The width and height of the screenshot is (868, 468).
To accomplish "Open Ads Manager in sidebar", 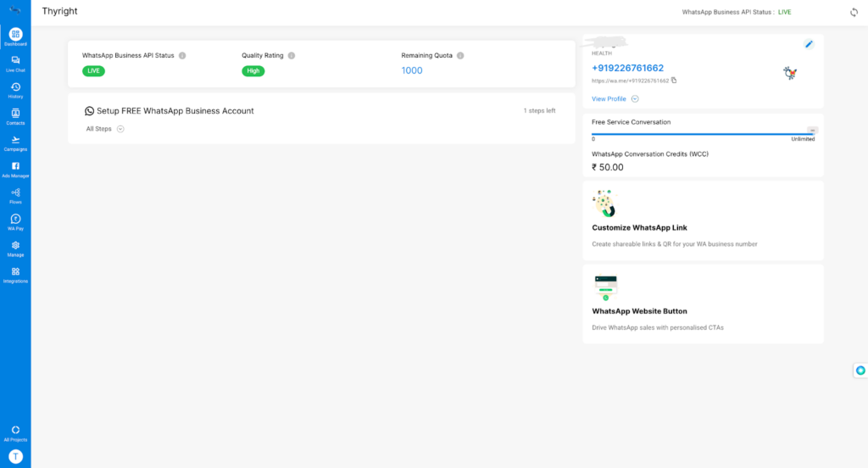I will click(15, 169).
